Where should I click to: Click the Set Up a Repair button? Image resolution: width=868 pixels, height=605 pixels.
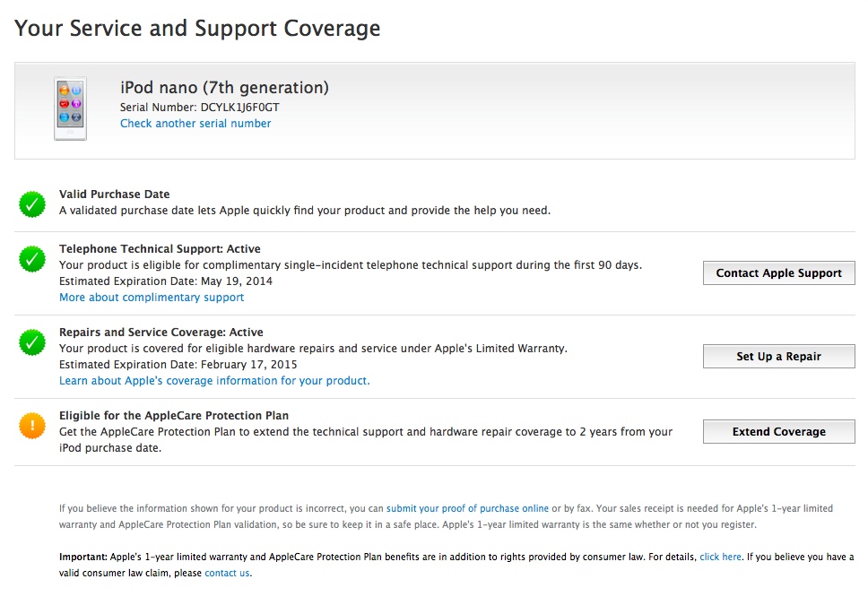point(778,357)
